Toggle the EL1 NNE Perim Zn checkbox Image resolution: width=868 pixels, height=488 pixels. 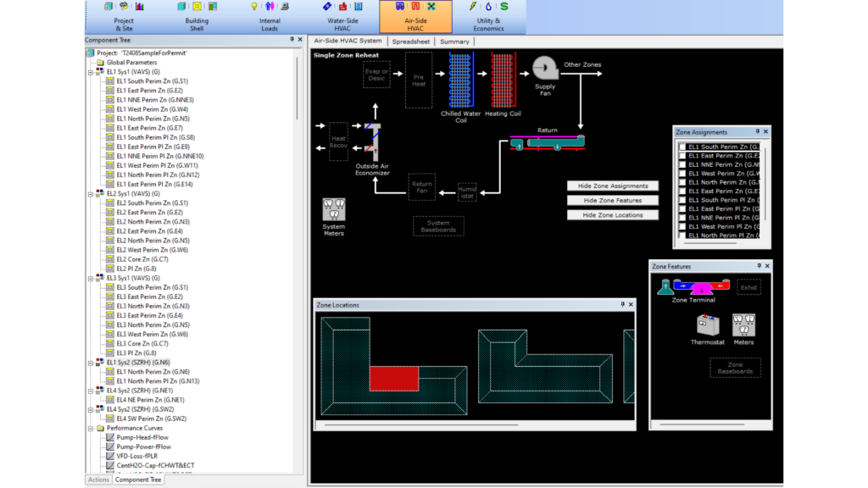tap(682, 165)
